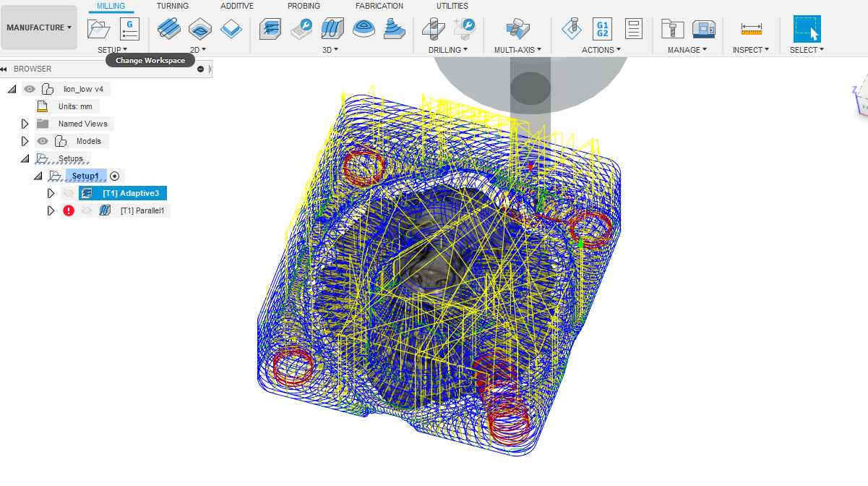Image resolution: width=868 pixels, height=486 pixels.
Task: Switch to the TURNING tab
Action: [x=173, y=6]
